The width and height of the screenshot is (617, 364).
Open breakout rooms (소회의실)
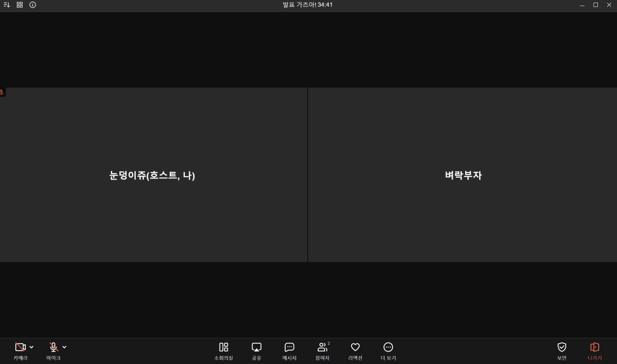(224, 351)
